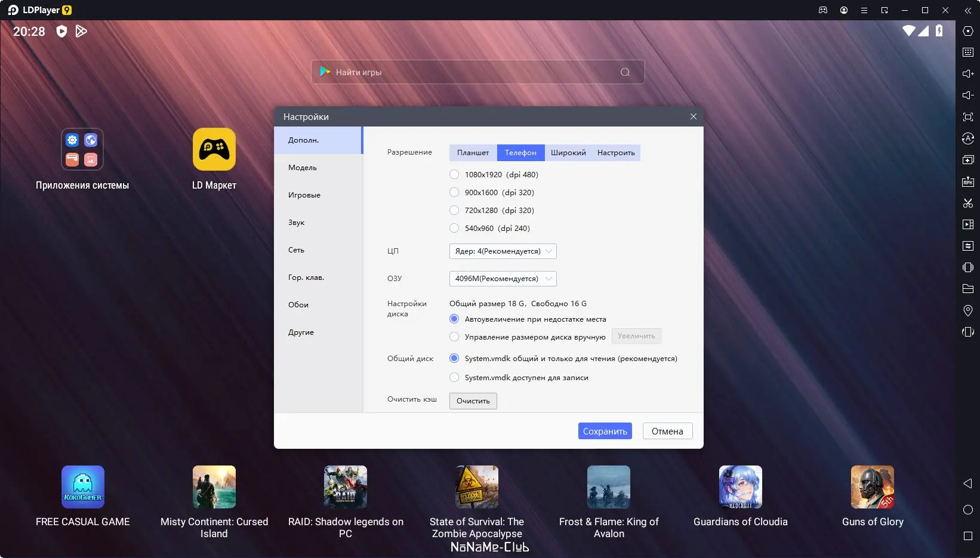Viewport: 980px width, 558px height.
Task: Open the title bar hamburger menu
Action: pos(864,10)
